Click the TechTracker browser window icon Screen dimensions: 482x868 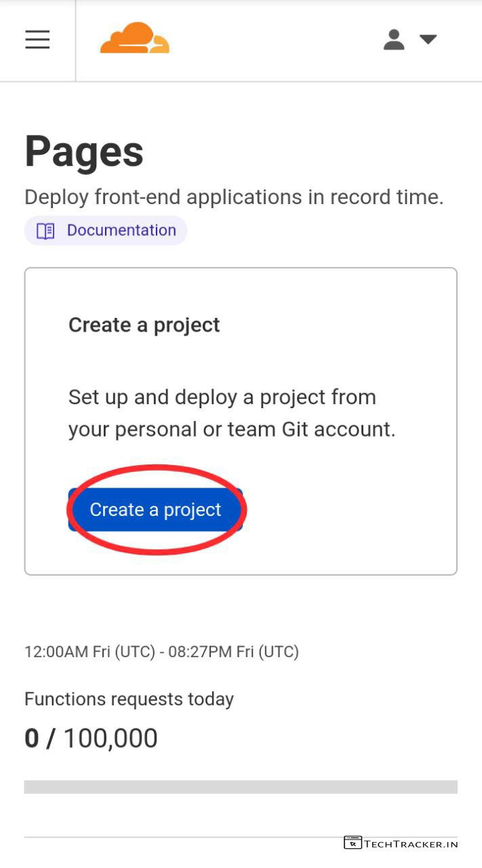tap(353, 843)
